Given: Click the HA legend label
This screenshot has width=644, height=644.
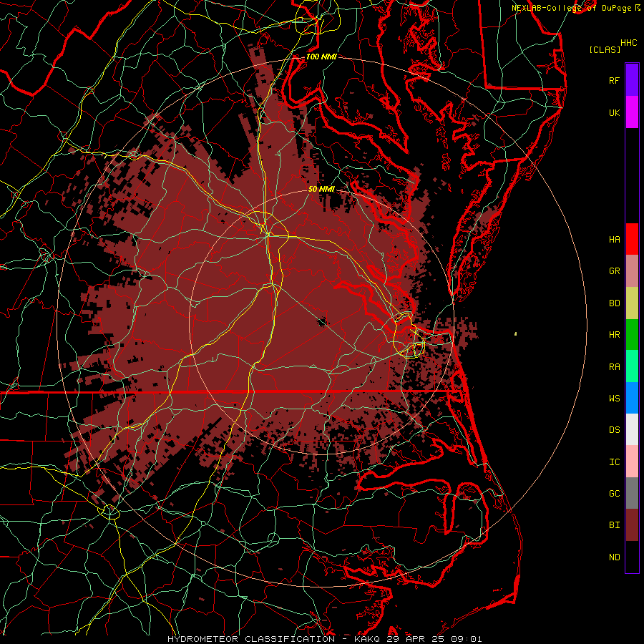Looking at the screenshot, I should click(x=614, y=240).
